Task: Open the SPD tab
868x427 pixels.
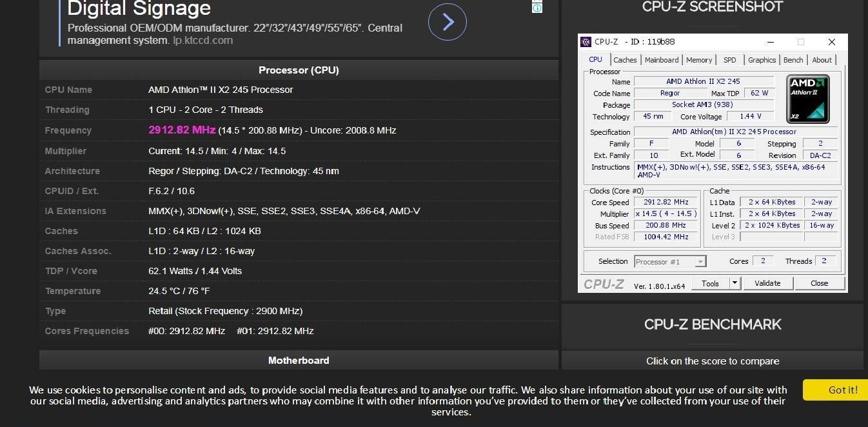Action: coord(730,60)
